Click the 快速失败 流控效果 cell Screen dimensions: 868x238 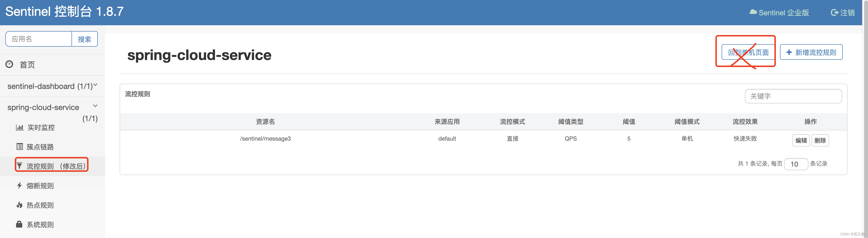(x=745, y=139)
